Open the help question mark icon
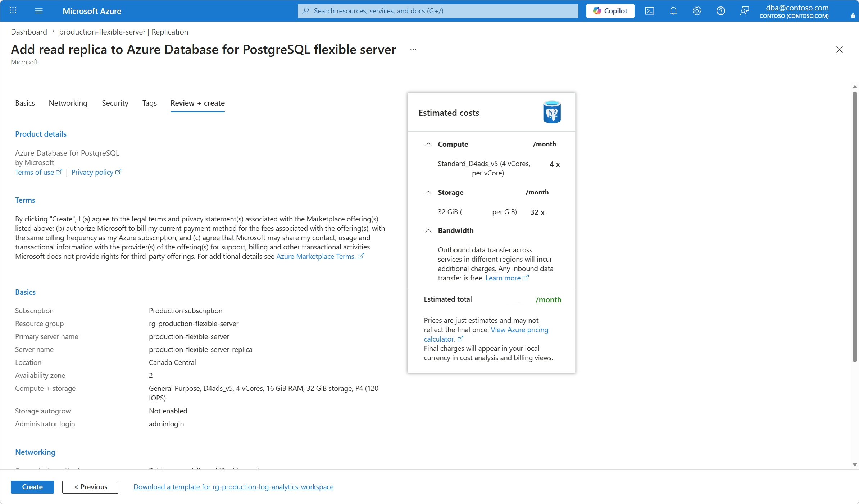The height and width of the screenshot is (504, 859). 721,11
